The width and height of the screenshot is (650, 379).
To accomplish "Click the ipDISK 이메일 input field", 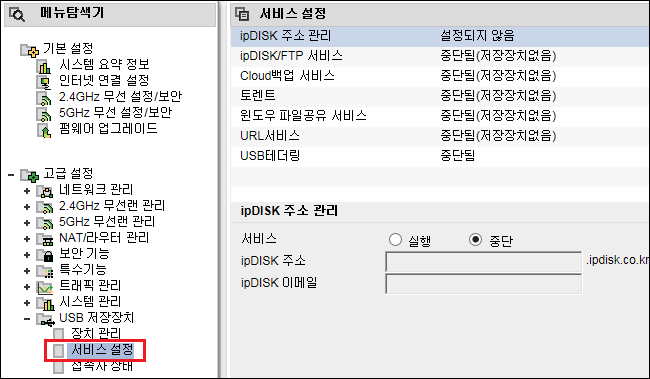I will [484, 284].
